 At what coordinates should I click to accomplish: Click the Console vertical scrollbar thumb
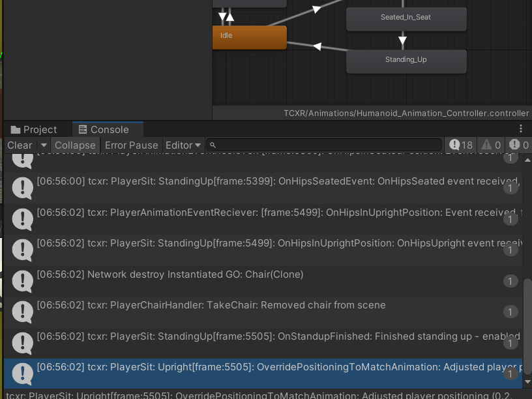pyautogui.click(x=527, y=326)
